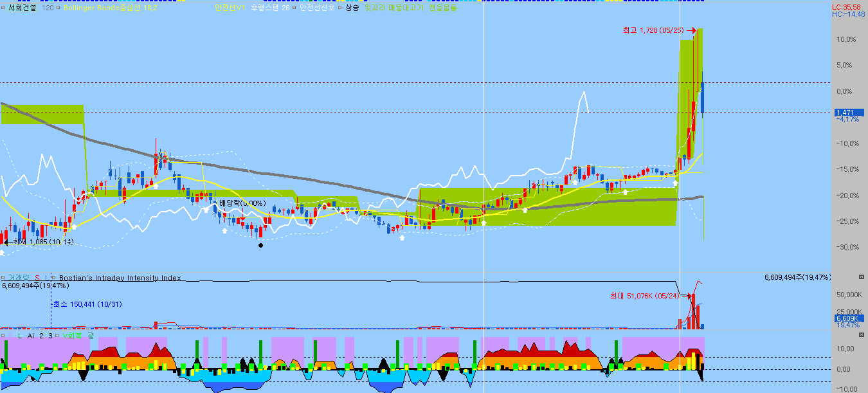This screenshot has height=393, width=868.
Task: Select the Bollinger Bands중심선 18,2 indicator label
Action: [110, 8]
